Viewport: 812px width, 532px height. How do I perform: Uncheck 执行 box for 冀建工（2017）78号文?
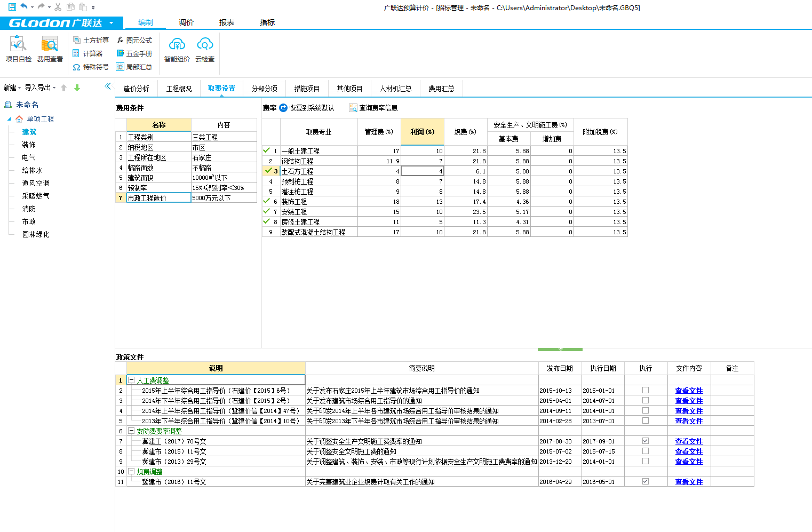pyautogui.click(x=646, y=441)
